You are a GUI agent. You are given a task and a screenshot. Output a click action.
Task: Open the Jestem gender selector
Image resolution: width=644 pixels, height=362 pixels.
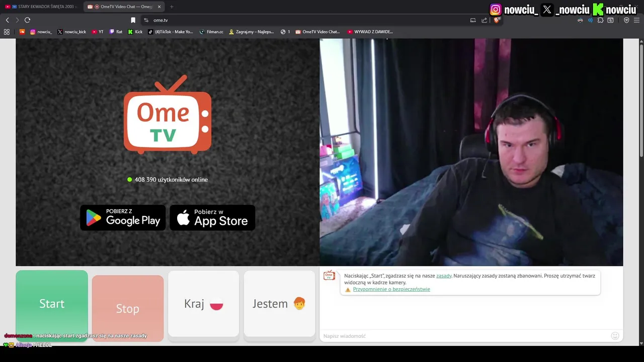(x=279, y=304)
